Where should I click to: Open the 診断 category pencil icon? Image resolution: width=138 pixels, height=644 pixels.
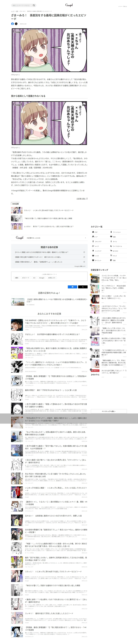(111, 260)
